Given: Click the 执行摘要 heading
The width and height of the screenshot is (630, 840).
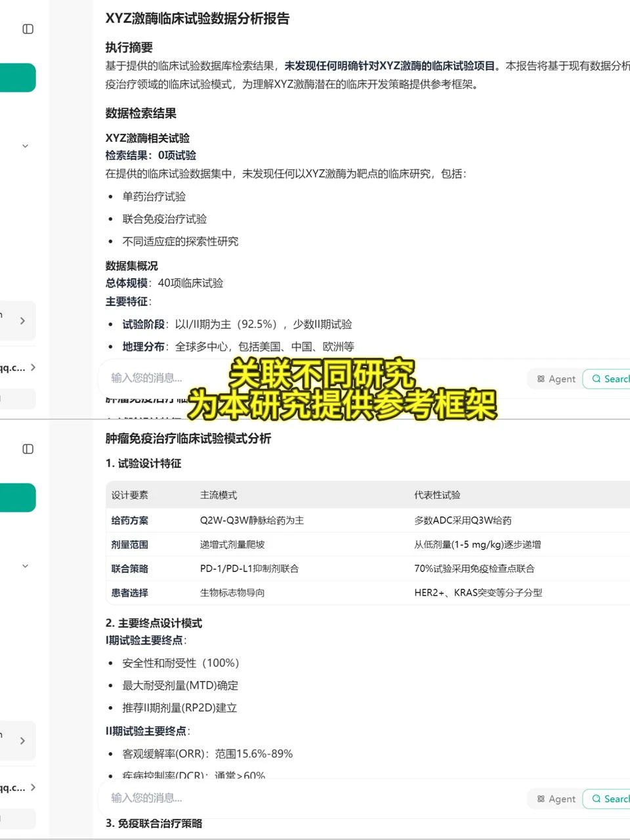Looking at the screenshot, I should (x=129, y=47).
